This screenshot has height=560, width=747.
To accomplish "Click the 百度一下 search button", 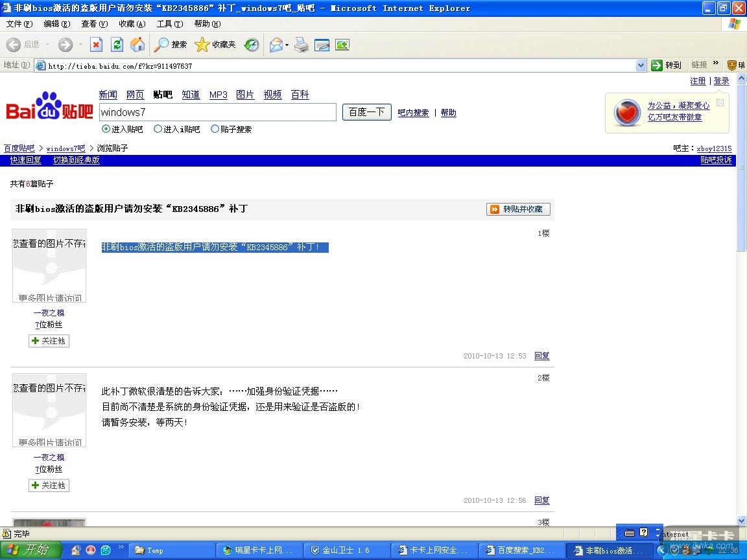I will [367, 112].
